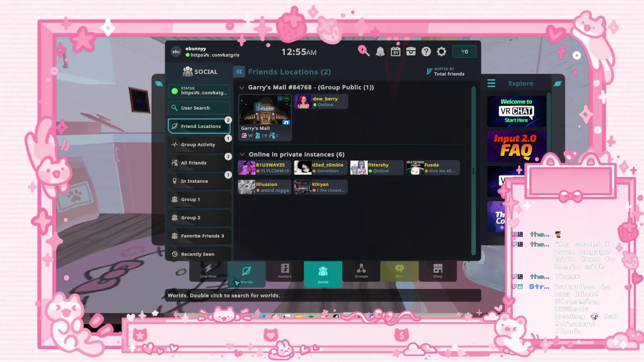
Task: Open the inventory box icon in top bar
Action: pos(411,51)
